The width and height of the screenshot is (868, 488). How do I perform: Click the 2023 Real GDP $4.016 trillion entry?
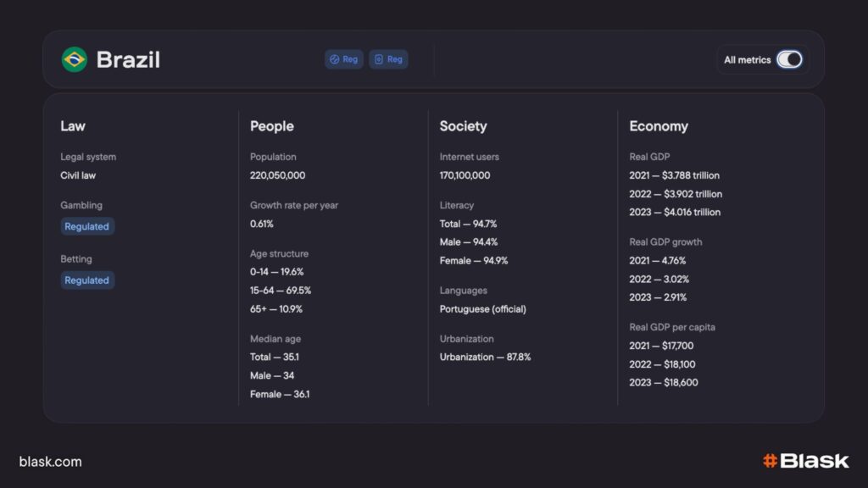click(x=675, y=212)
